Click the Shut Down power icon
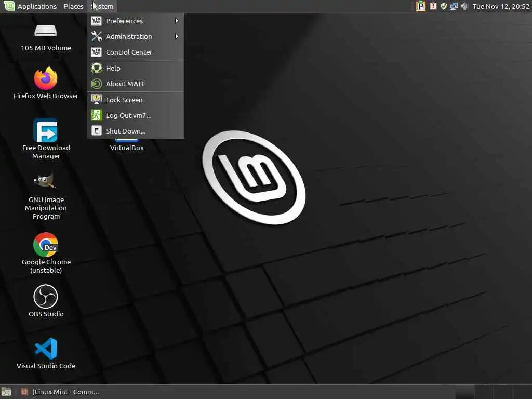 (x=96, y=131)
